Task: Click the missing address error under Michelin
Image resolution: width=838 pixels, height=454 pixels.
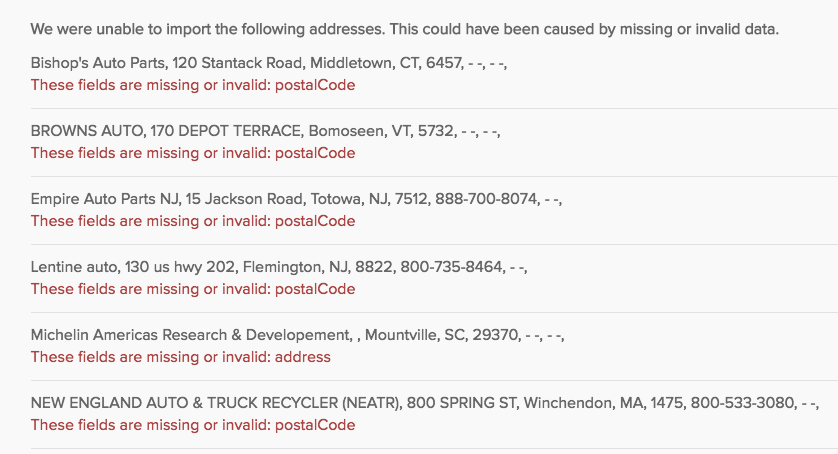Action: pos(181,357)
